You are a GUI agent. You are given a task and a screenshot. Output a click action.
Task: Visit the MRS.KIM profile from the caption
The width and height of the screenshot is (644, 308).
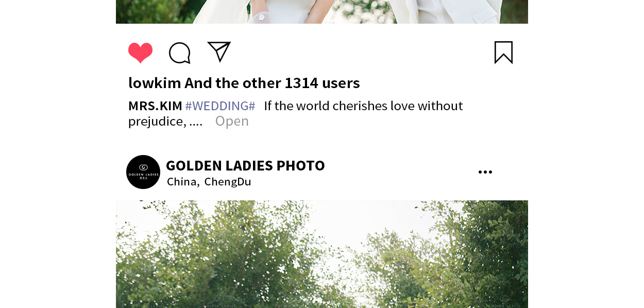coord(155,106)
